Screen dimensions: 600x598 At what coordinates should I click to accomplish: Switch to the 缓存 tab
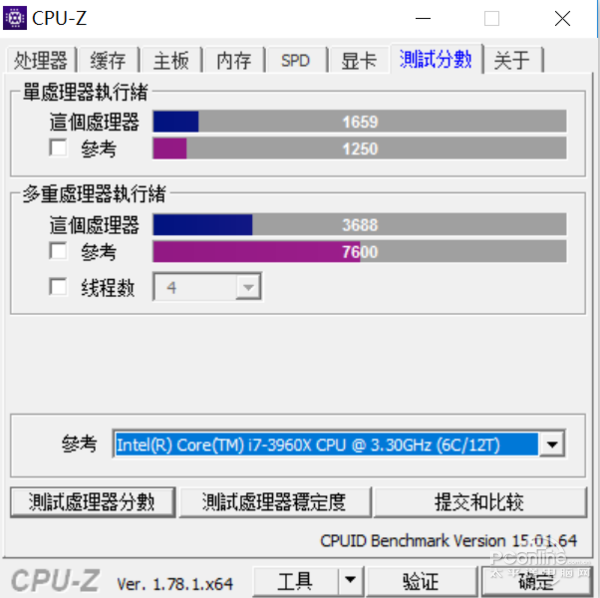coord(108,60)
